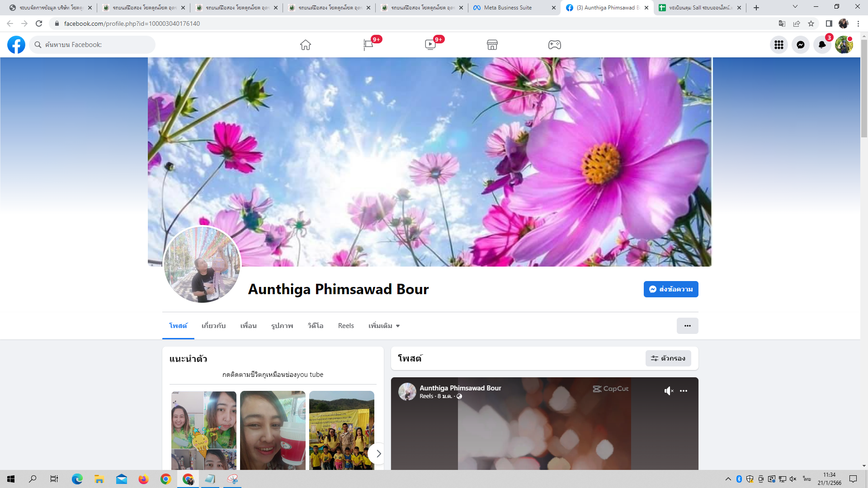Show next featured photos with arrow

click(x=378, y=453)
